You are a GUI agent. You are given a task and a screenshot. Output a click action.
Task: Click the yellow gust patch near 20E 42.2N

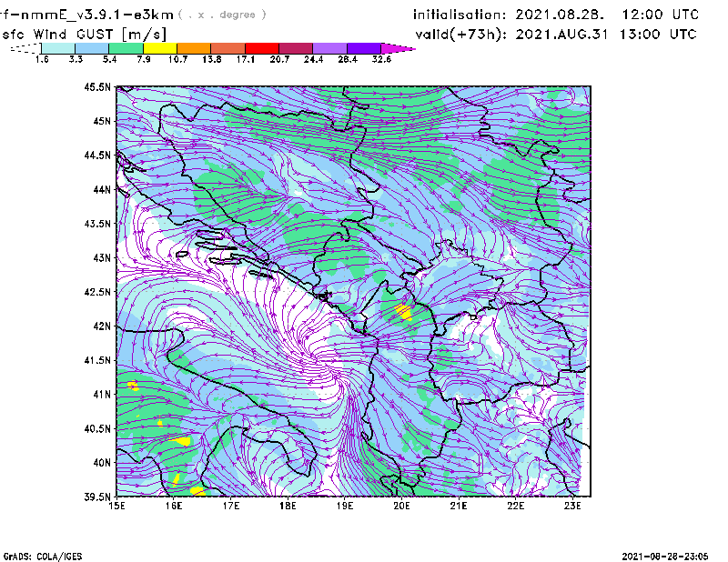pos(403,311)
